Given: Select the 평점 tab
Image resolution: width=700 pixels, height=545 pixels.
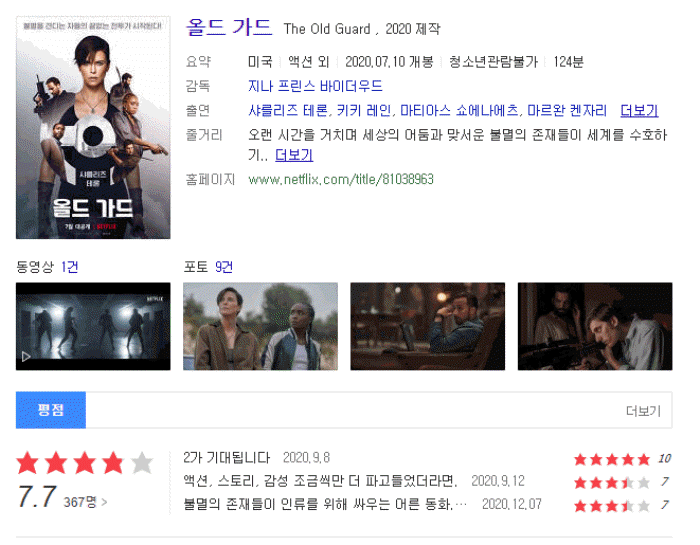Looking at the screenshot, I should (51, 410).
